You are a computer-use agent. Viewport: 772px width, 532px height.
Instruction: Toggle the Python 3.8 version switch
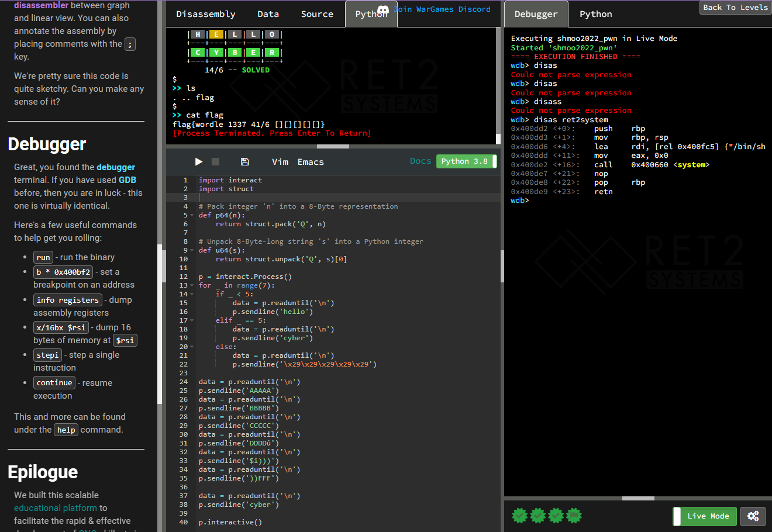[x=467, y=161]
